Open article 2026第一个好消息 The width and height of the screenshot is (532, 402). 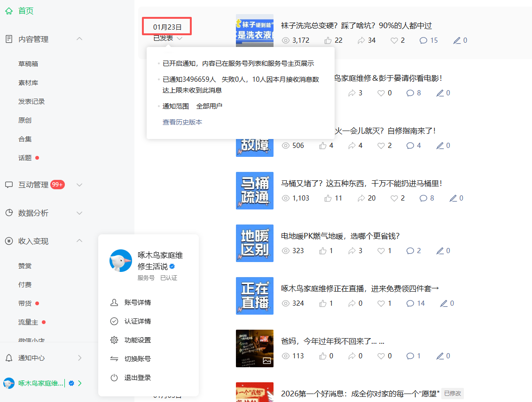[360, 394]
